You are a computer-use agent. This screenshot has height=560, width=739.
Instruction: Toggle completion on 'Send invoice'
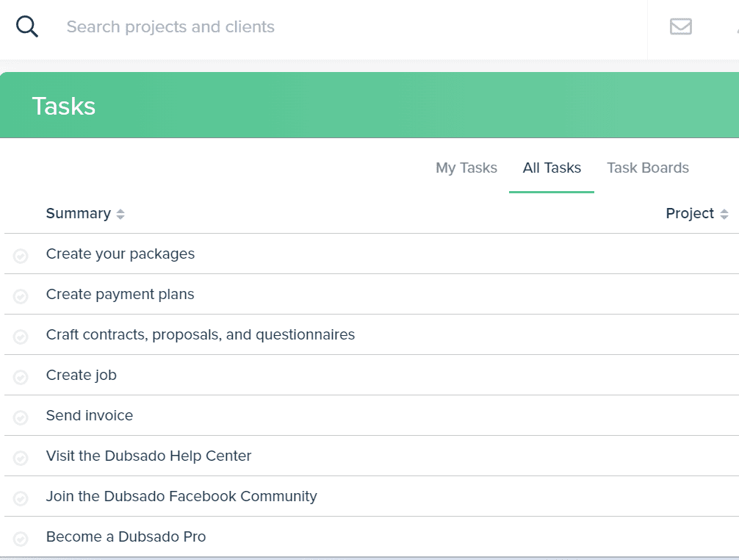coord(21,415)
